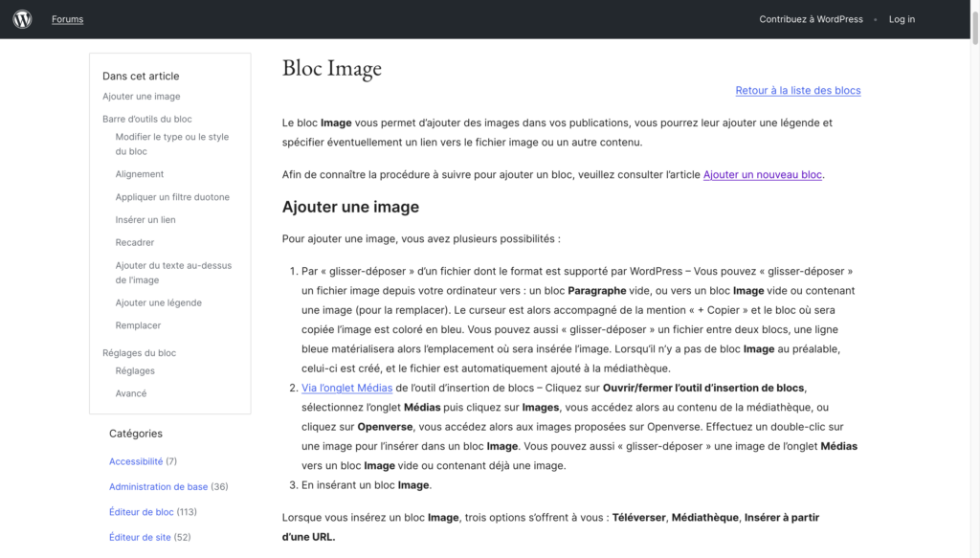Image resolution: width=980 pixels, height=558 pixels.
Task: Jump to Réglages du bloc section
Action: [140, 352]
